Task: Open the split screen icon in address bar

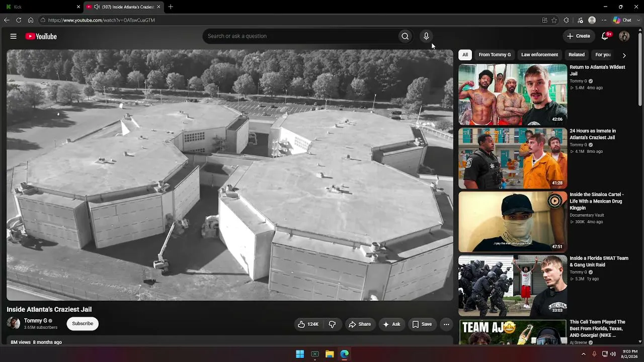Action: pyautogui.click(x=544, y=20)
